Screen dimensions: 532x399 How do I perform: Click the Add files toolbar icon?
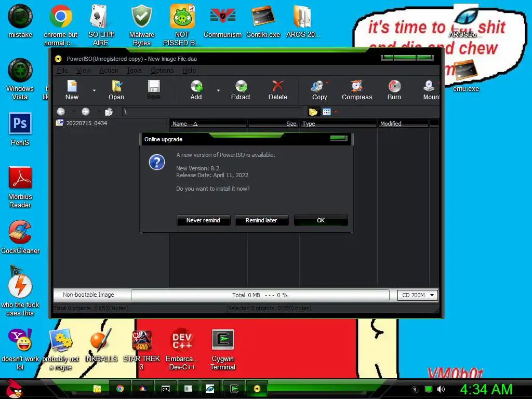[x=196, y=90]
